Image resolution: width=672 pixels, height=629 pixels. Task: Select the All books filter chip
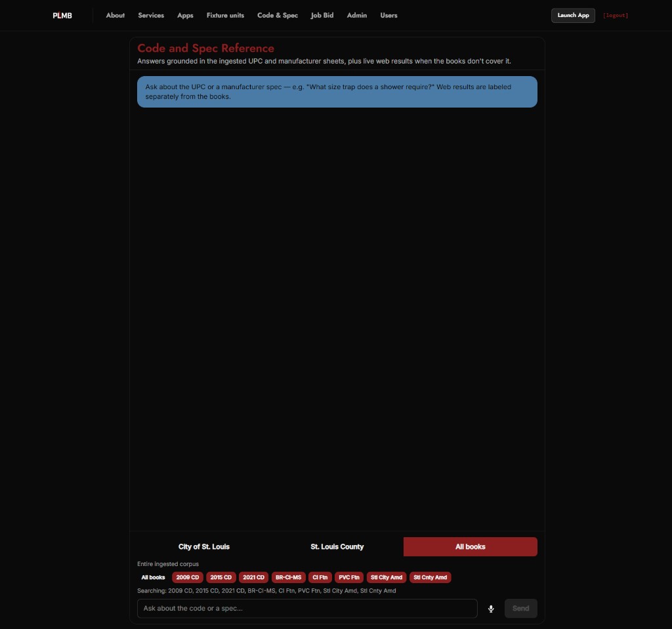(x=153, y=577)
